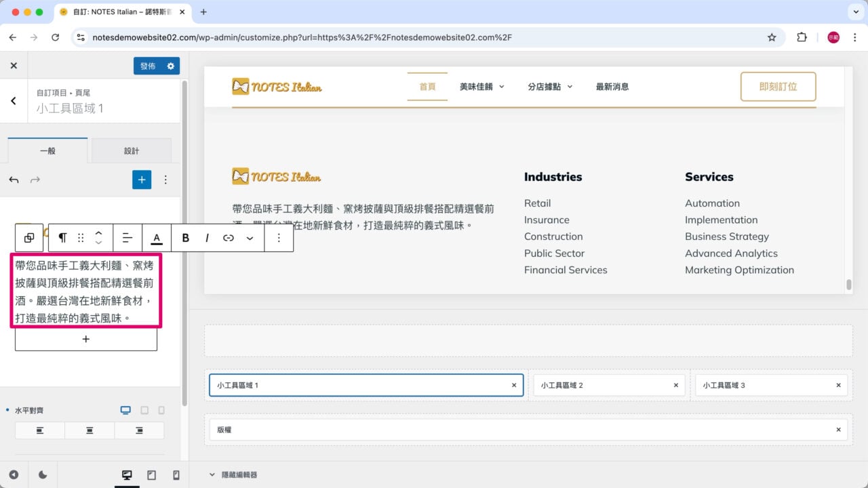Viewport: 868px width, 488px height.
Task: Open block settings with the Options icon
Action: (279, 238)
